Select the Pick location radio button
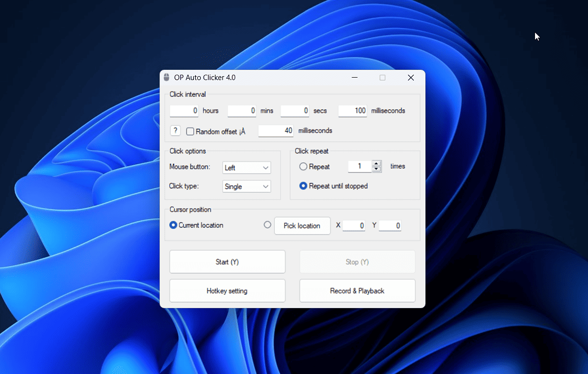This screenshot has width=588, height=374. point(267,224)
